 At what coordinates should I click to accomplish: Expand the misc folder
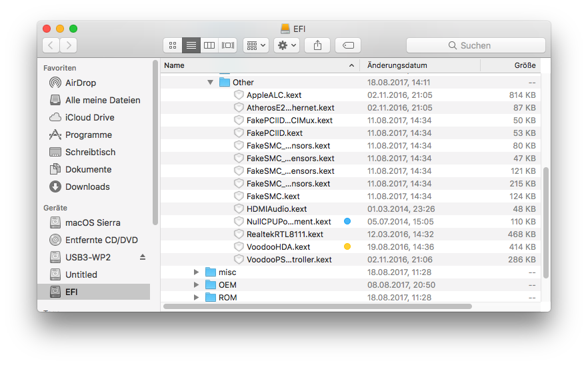196,272
